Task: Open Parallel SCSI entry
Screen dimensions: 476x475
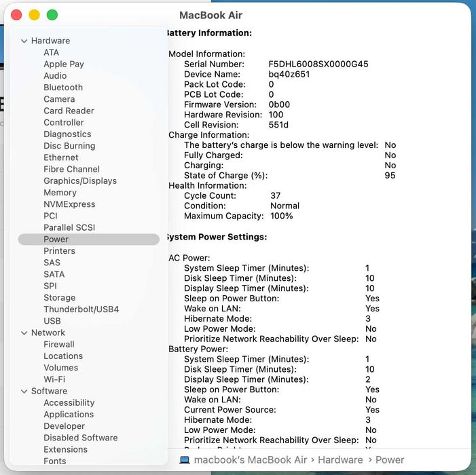Action: click(69, 228)
